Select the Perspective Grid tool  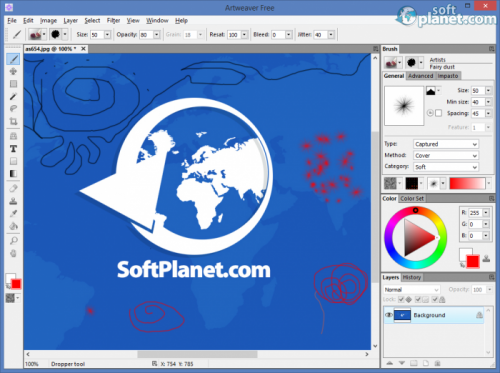[13, 136]
